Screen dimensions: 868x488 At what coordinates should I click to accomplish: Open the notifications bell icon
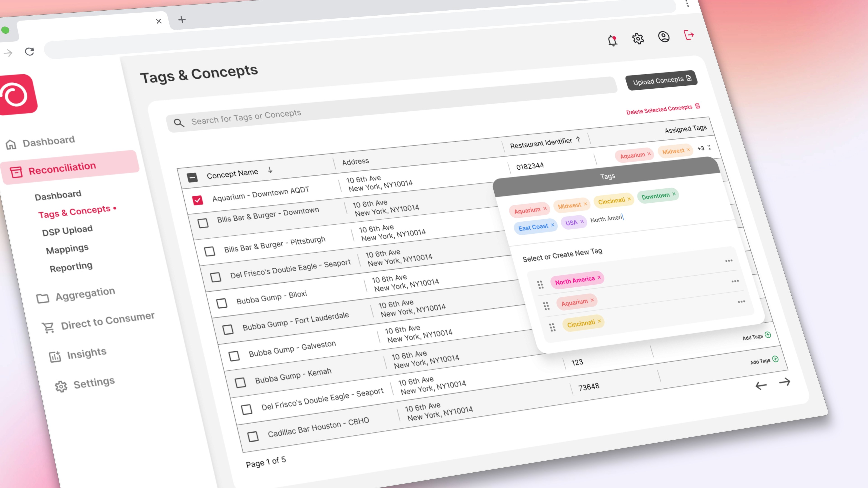coord(612,41)
